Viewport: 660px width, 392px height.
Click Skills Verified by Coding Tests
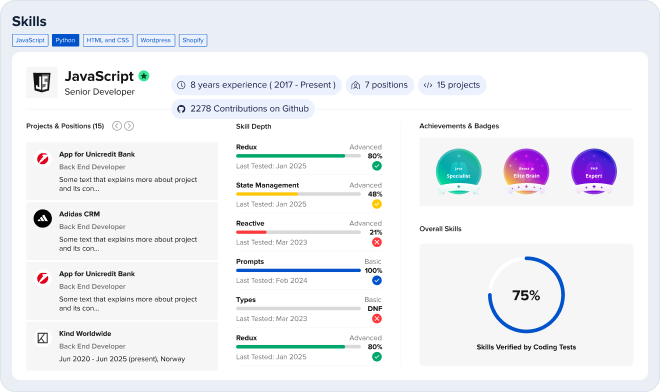tap(526, 347)
